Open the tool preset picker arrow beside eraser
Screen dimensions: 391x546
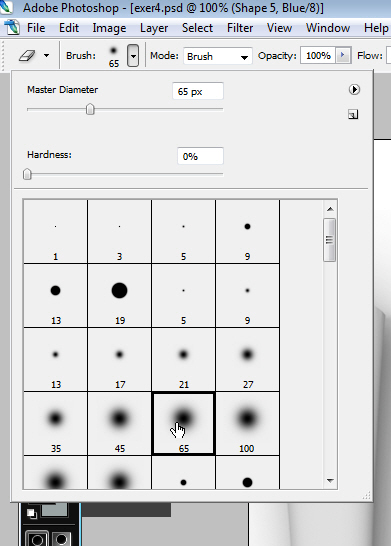click(x=46, y=55)
